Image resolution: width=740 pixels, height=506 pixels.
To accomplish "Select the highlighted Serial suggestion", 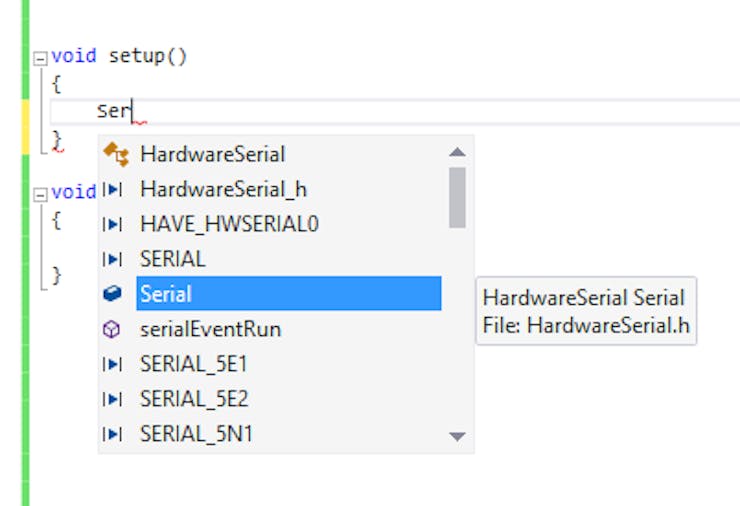I will point(289,294).
